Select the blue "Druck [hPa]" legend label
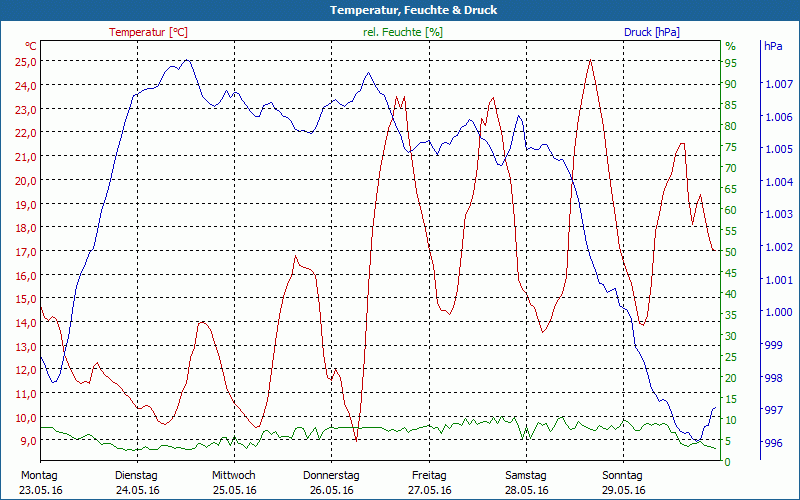 point(651,32)
